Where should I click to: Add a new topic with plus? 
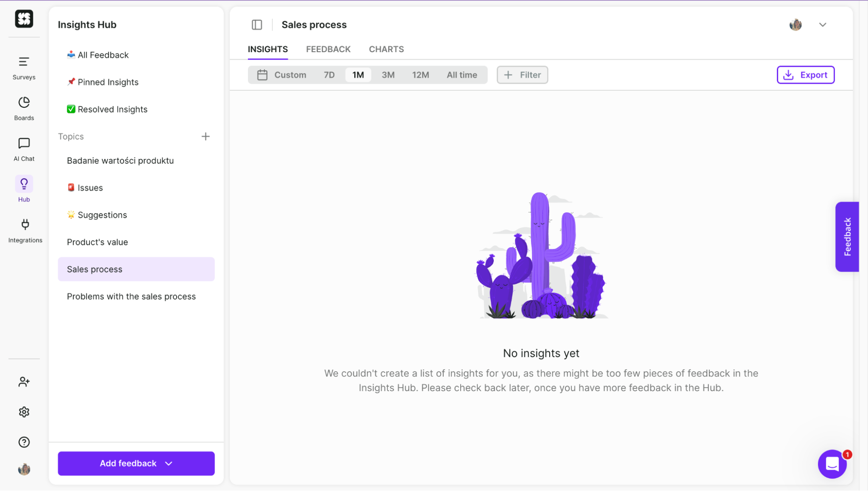point(205,136)
